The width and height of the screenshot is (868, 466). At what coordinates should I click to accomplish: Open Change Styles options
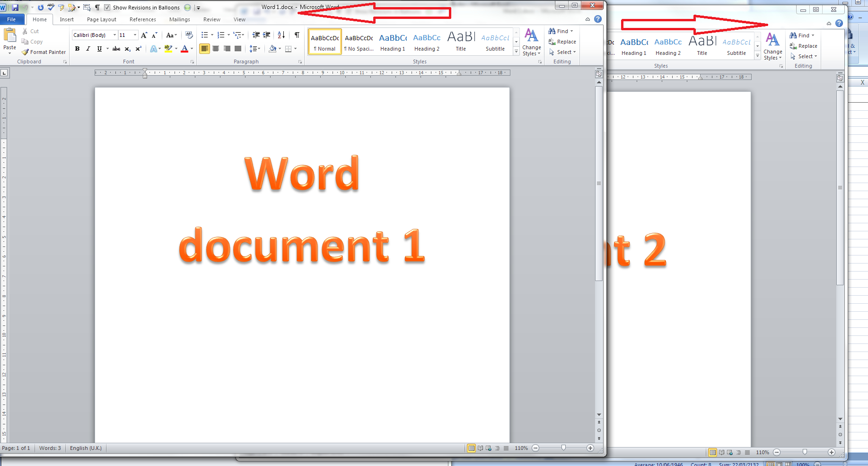tap(531, 44)
